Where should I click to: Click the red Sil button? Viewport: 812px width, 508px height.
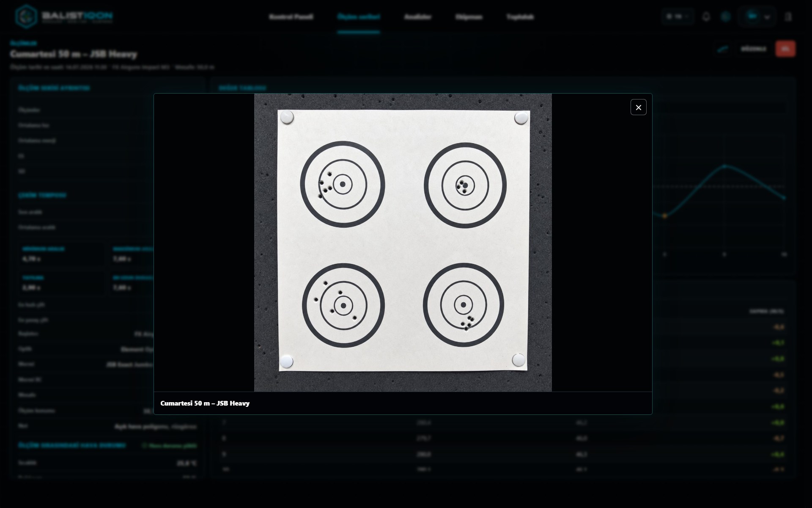tap(785, 49)
